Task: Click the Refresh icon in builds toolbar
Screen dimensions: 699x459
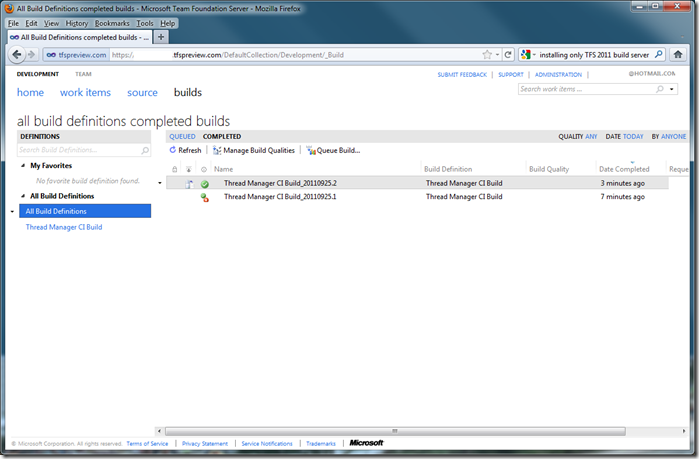Action: coord(172,150)
